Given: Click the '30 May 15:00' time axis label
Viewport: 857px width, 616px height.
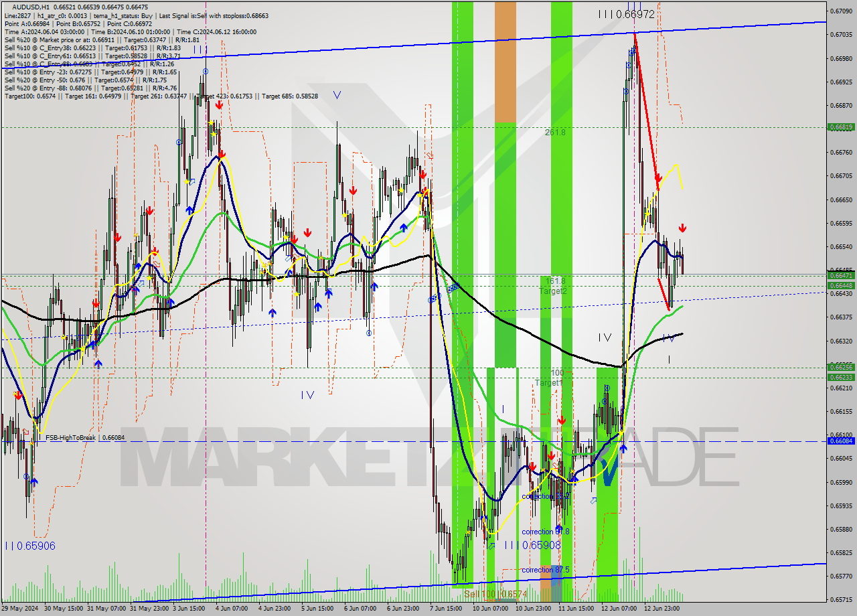Looking at the screenshot, I should coord(64,609).
